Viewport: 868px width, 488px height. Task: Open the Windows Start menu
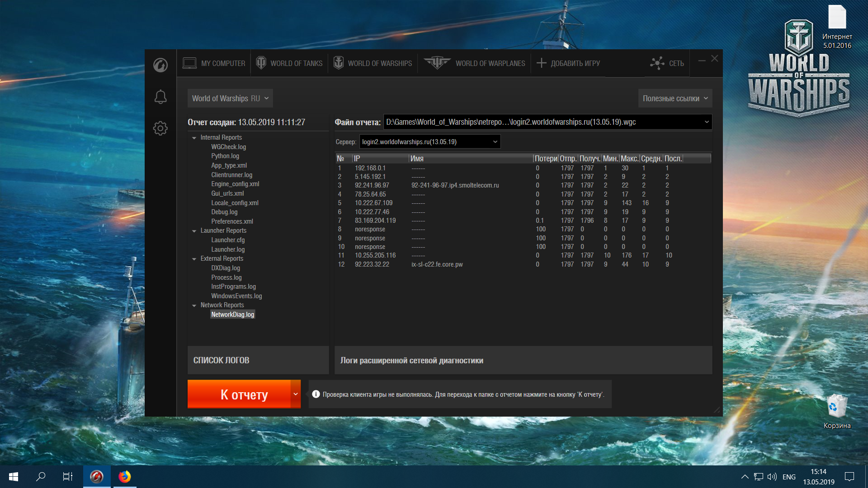point(14,477)
